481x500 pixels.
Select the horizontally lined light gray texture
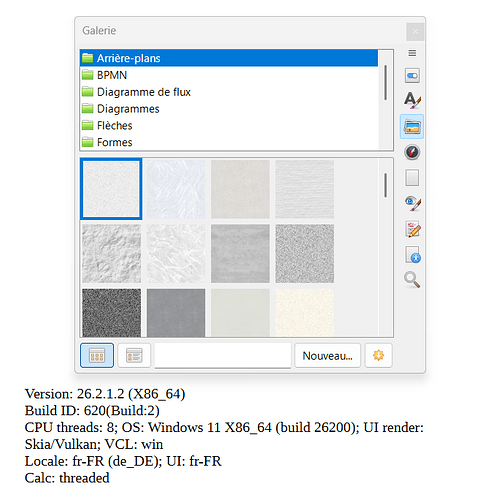(305, 189)
